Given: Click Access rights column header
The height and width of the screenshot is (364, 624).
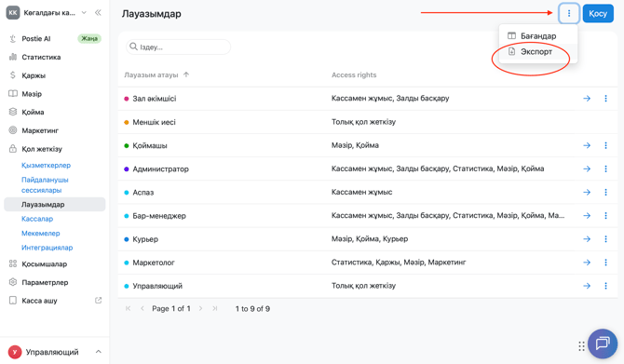Looking at the screenshot, I should click(354, 74).
